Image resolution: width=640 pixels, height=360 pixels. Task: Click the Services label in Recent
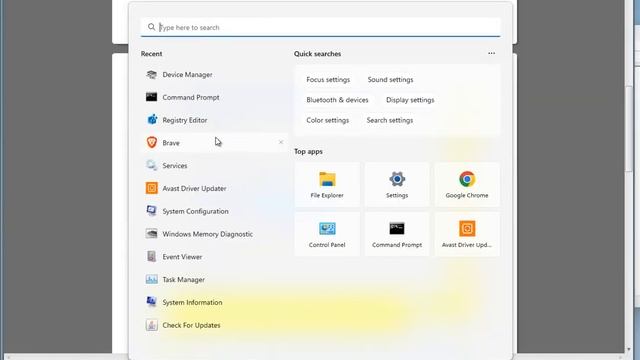[175, 165]
